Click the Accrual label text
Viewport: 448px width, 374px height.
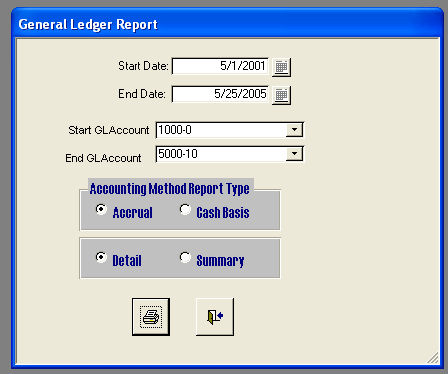point(133,213)
